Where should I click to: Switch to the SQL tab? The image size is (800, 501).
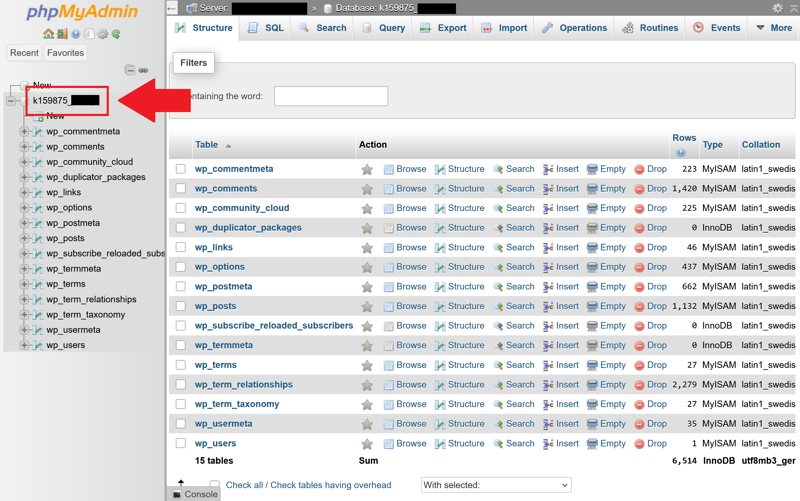click(266, 28)
